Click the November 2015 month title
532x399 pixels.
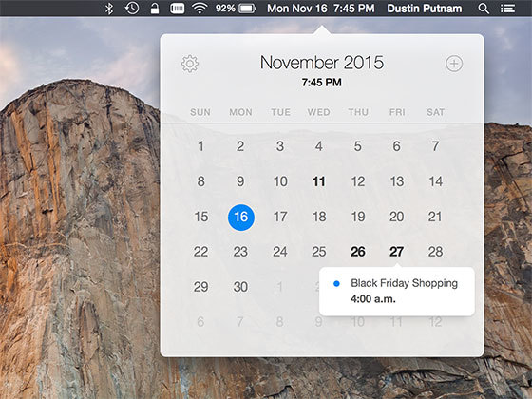(322, 63)
